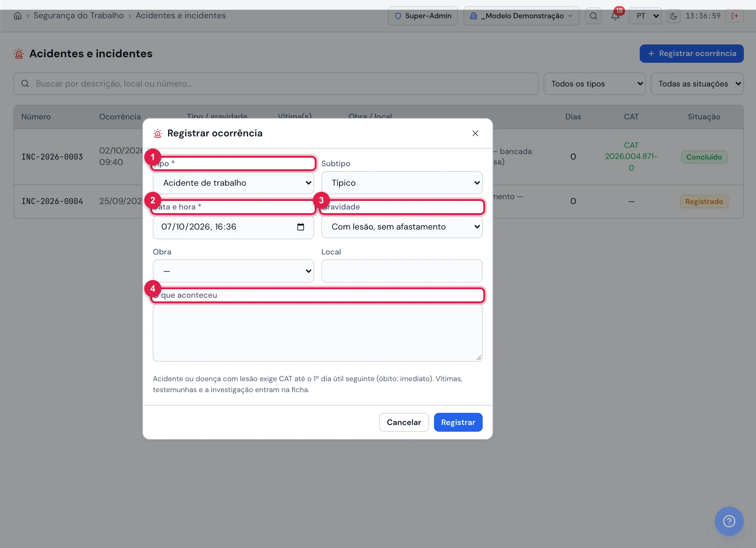756x548 pixels.
Task: Open notifications bell with 18 badge
Action: [615, 16]
